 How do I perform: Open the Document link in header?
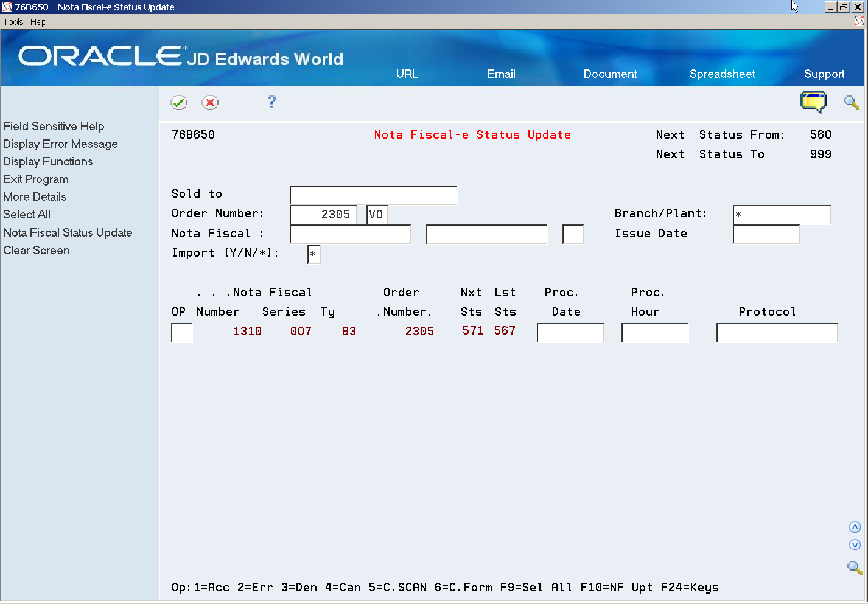(x=610, y=74)
